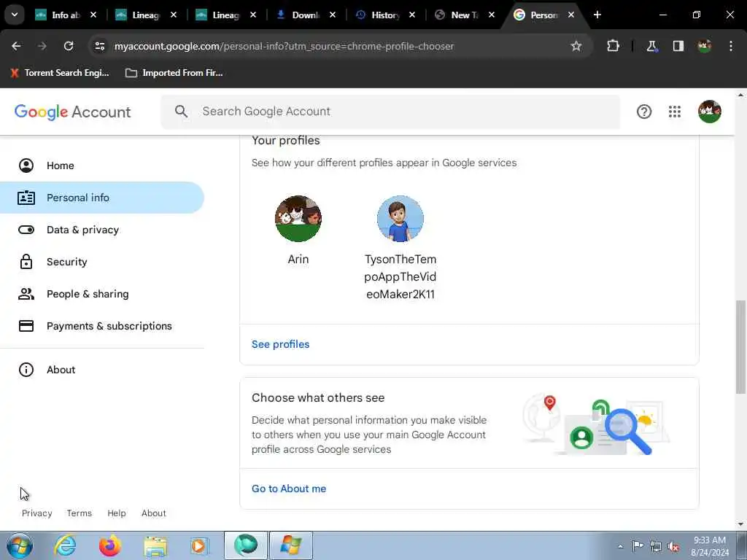
Task: Click the network tray icon
Action: click(x=656, y=547)
